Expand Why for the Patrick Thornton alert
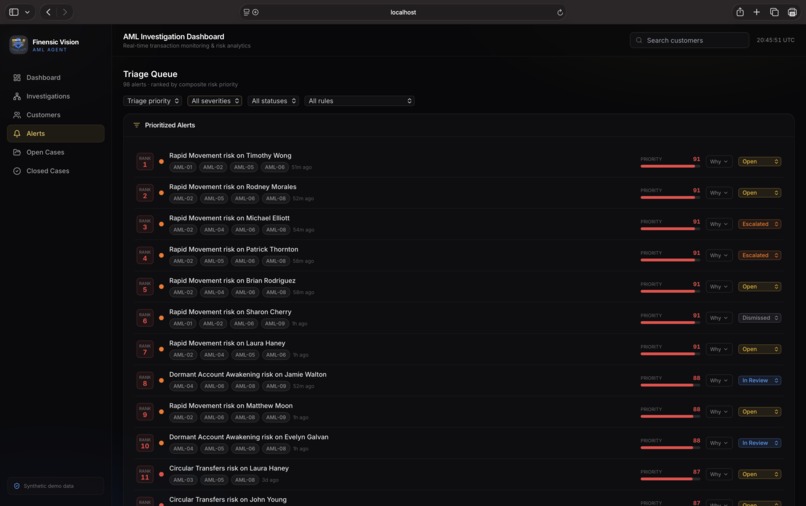This screenshot has width=806, height=506. [x=719, y=256]
